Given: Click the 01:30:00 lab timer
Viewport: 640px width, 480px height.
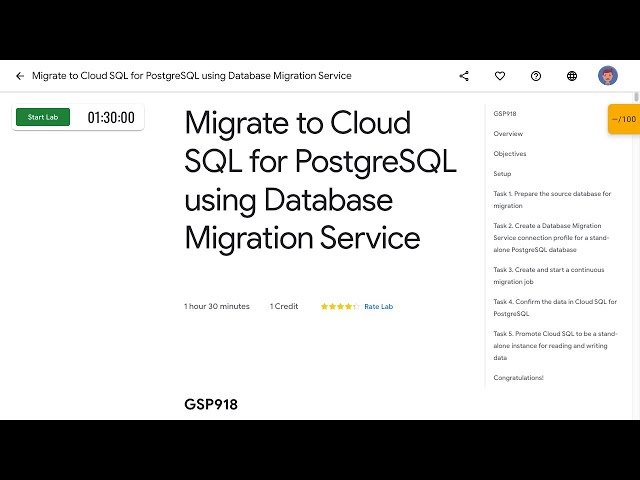Looking at the screenshot, I should tap(111, 118).
